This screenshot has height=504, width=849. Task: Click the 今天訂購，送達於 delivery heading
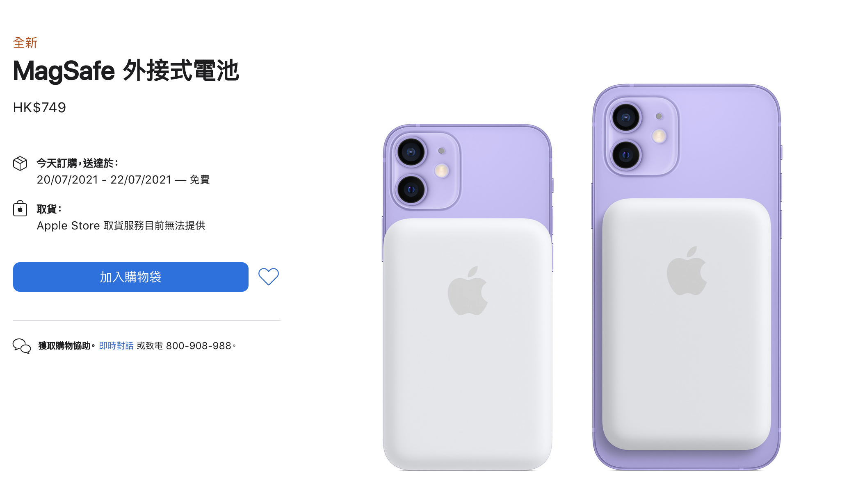tap(78, 163)
